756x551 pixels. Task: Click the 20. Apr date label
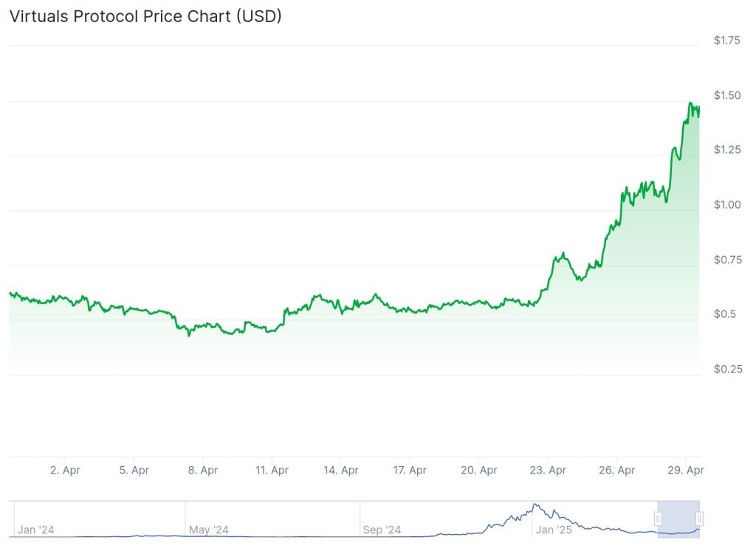(x=478, y=470)
